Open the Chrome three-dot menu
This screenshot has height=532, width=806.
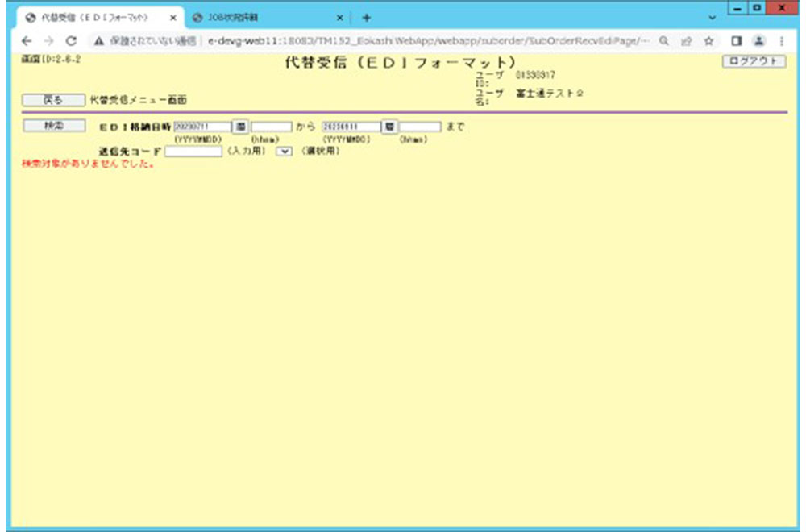coord(782,40)
